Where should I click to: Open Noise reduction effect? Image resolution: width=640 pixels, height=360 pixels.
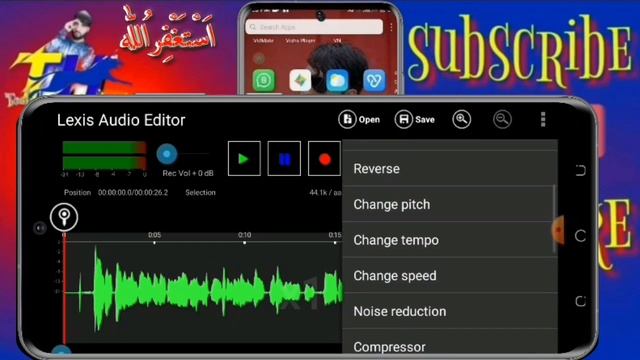(x=450, y=311)
